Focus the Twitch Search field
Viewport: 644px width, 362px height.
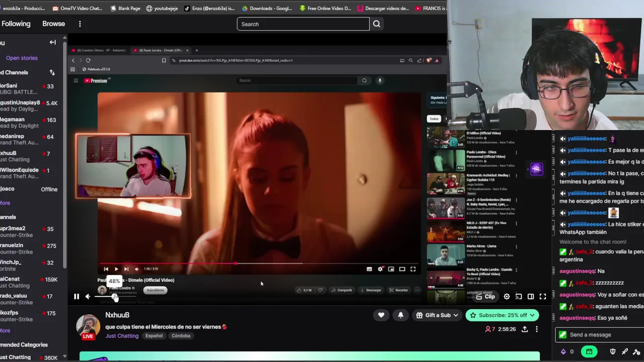(303, 24)
